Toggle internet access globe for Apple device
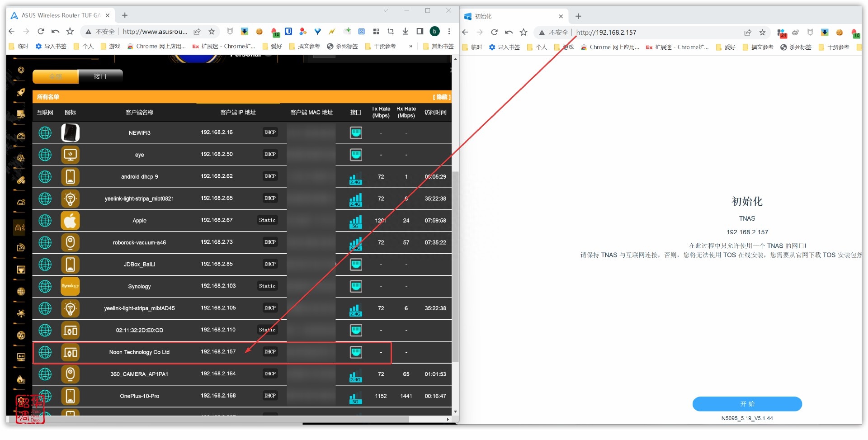This screenshot has height=440, width=868. (x=45, y=221)
